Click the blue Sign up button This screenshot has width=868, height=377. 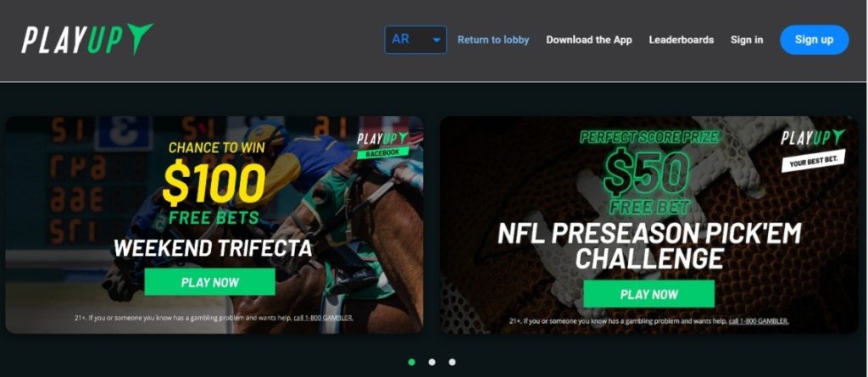click(815, 40)
